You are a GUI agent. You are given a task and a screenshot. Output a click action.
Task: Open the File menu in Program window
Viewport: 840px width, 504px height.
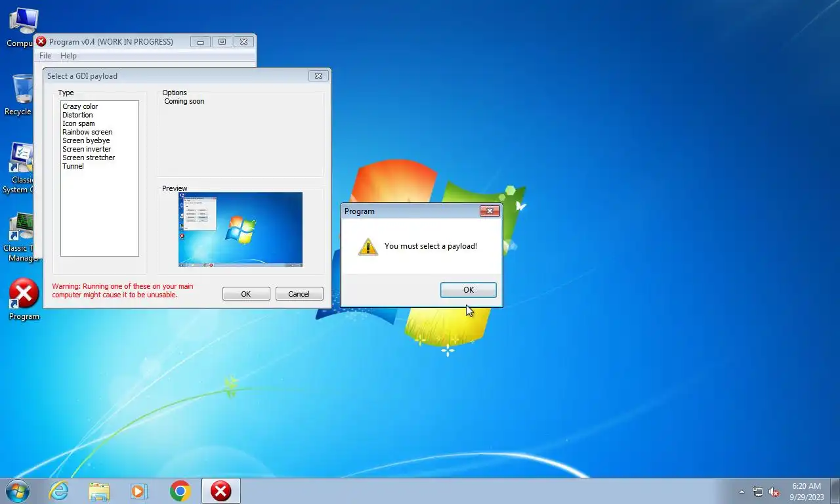(45, 56)
